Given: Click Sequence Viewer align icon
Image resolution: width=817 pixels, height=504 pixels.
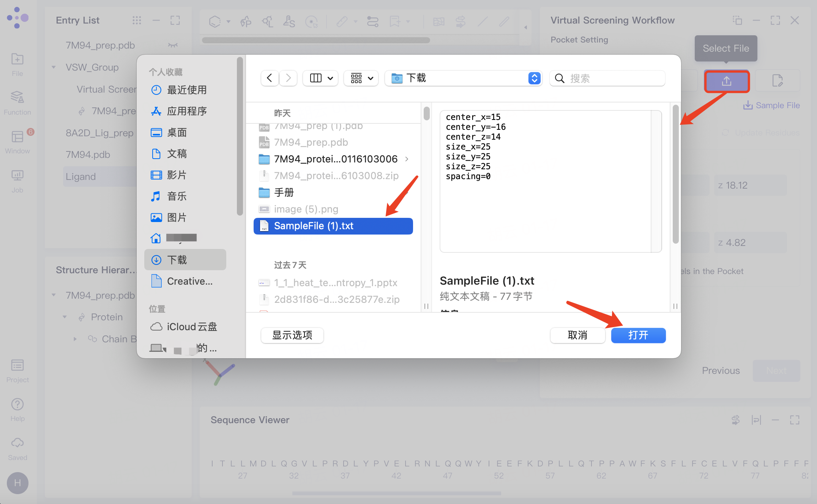Looking at the screenshot, I should point(756,420).
